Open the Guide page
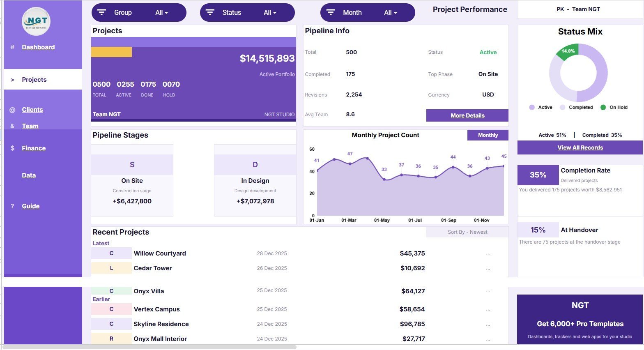This screenshot has width=644, height=350. 31,206
